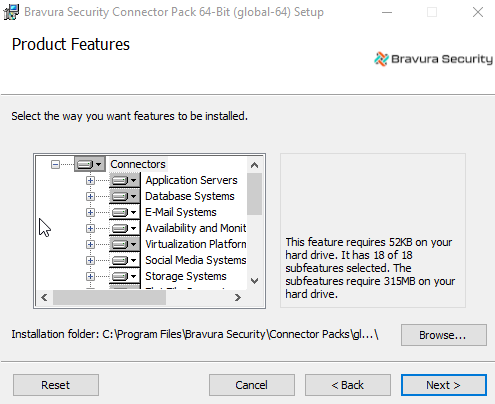Image resolution: width=495 pixels, height=404 pixels.
Task: Click feature tree scroll up arrow
Action: (x=254, y=165)
